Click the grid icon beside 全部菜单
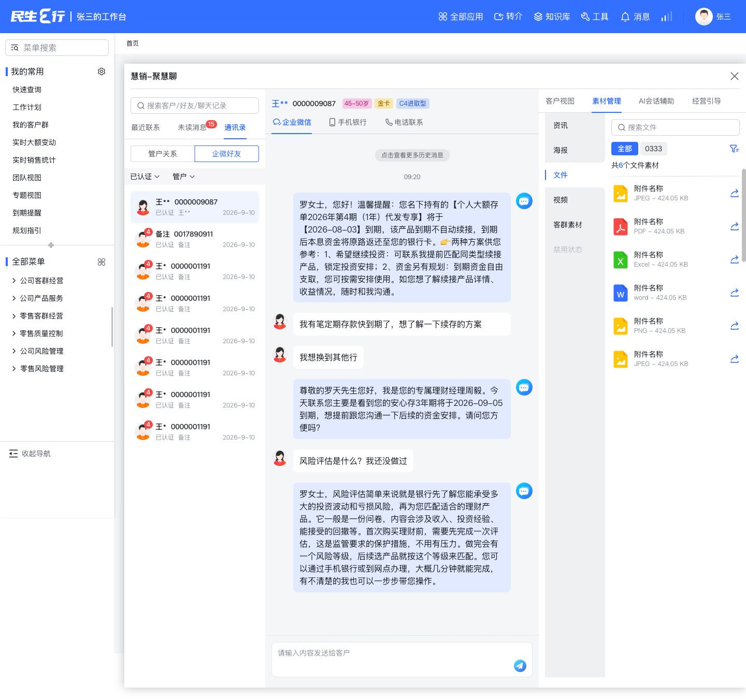This screenshot has width=746, height=700. [102, 262]
